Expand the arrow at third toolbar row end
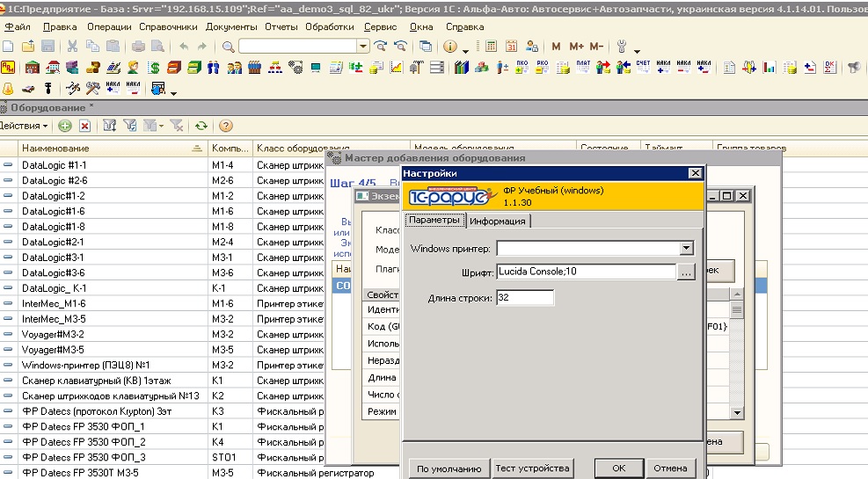 [173, 92]
